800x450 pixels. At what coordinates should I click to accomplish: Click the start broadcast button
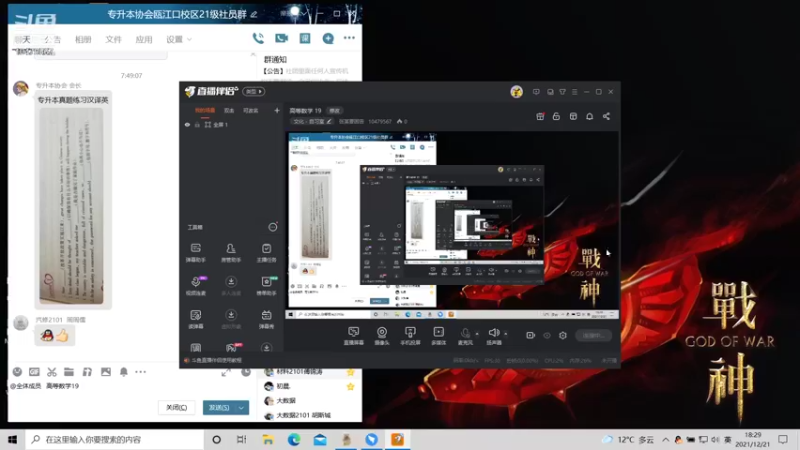[x=593, y=335]
